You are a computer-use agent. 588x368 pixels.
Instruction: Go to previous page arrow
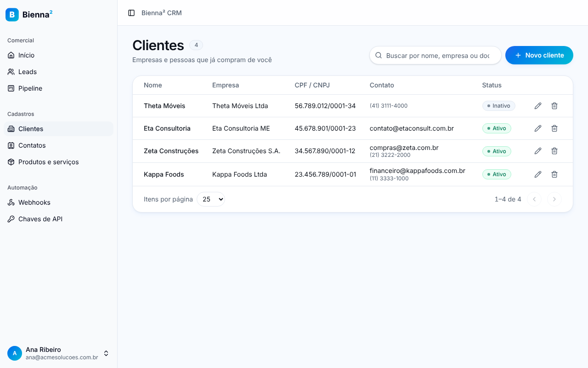[x=534, y=199]
